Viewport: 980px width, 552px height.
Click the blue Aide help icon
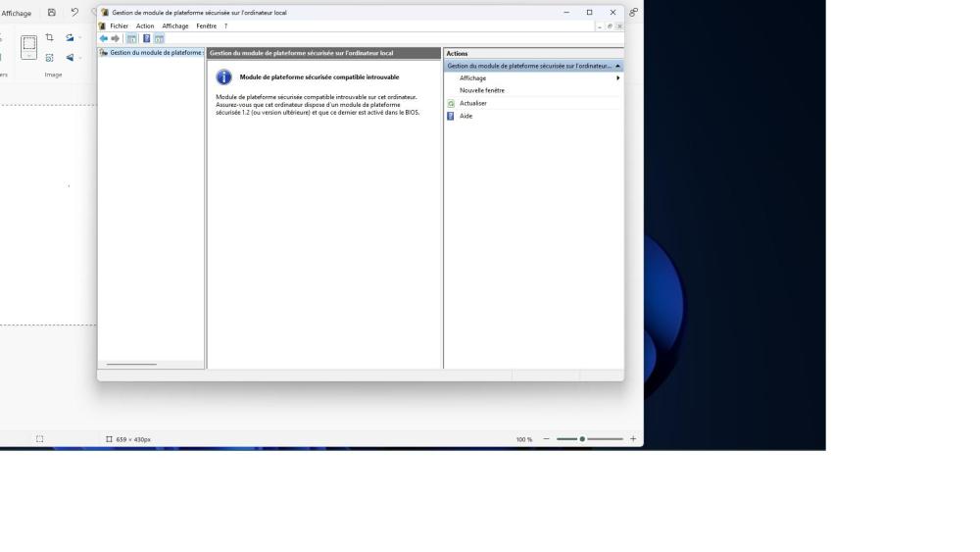tap(451, 117)
